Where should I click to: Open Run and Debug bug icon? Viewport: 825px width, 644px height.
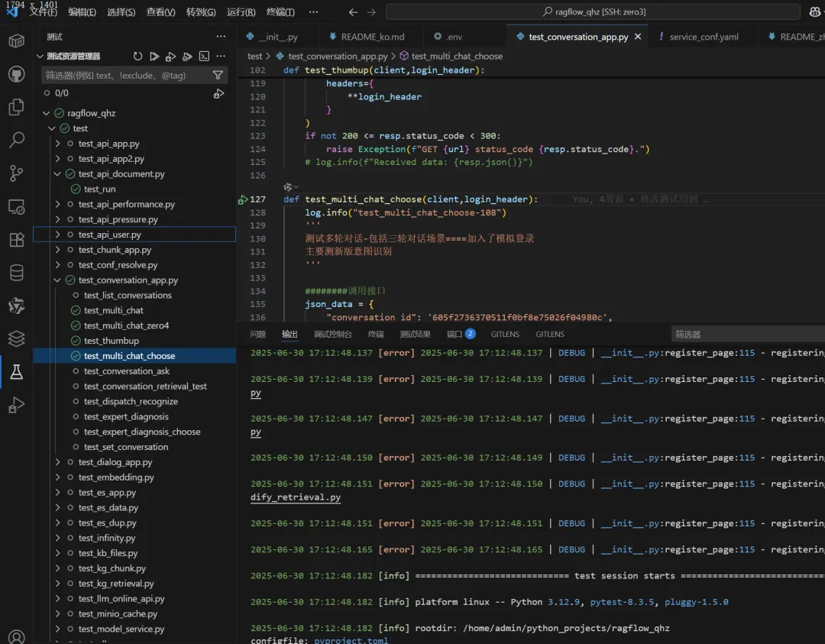point(16,405)
